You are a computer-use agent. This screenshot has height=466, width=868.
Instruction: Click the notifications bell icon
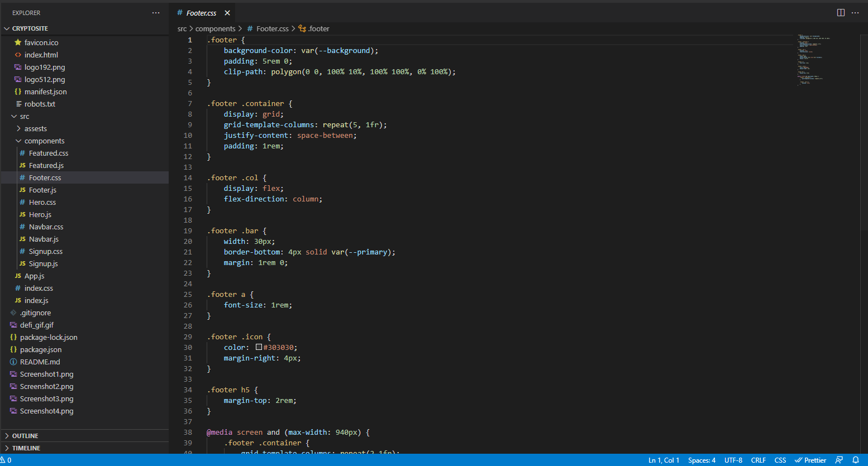click(855, 460)
